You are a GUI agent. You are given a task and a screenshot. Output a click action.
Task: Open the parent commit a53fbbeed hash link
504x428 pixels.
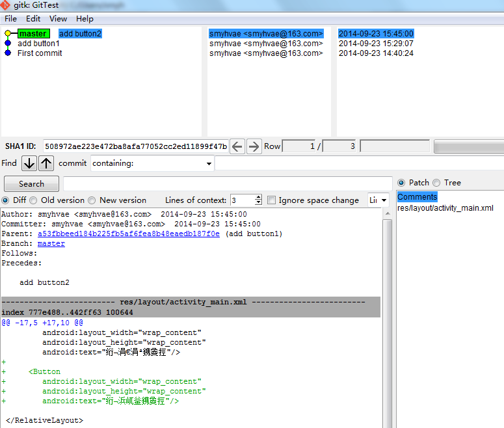tap(129, 234)
